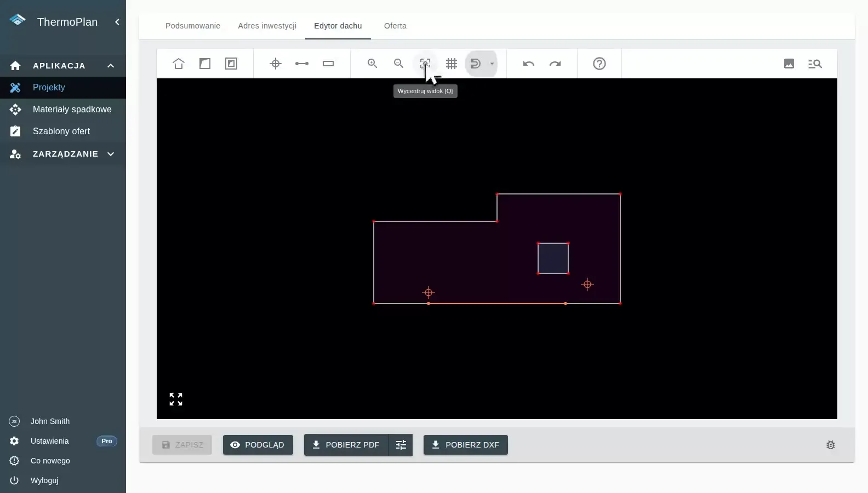The height and width of the screenshot is (493, 868).
Task: Open the help question mark
Action: [x=599, y=64]
